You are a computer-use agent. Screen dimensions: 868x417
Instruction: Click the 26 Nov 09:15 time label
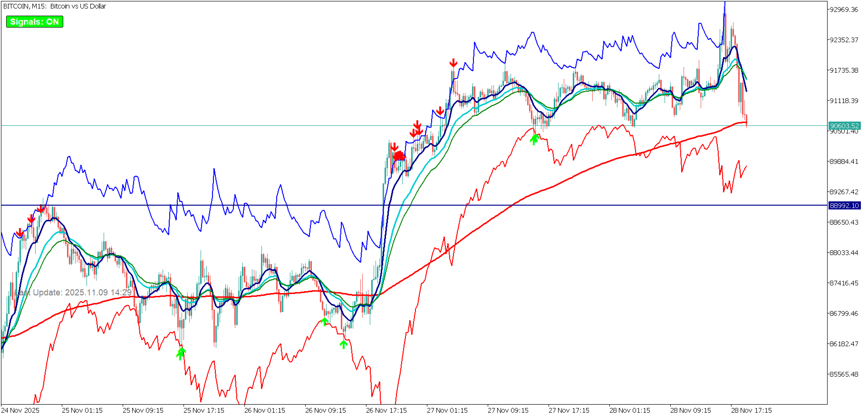(x=326, y=410)
